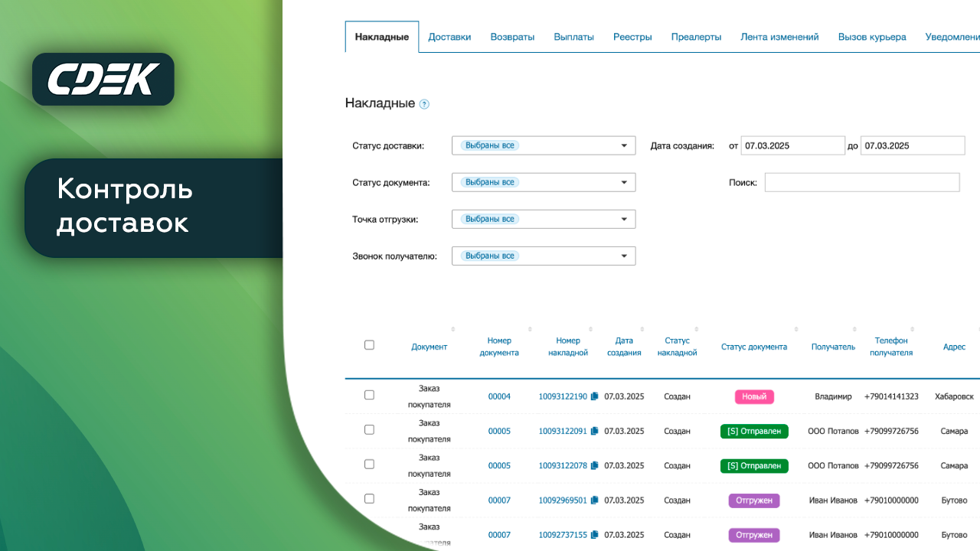
Task: Click the Новый status badge
Action: [x=754, y=396]
